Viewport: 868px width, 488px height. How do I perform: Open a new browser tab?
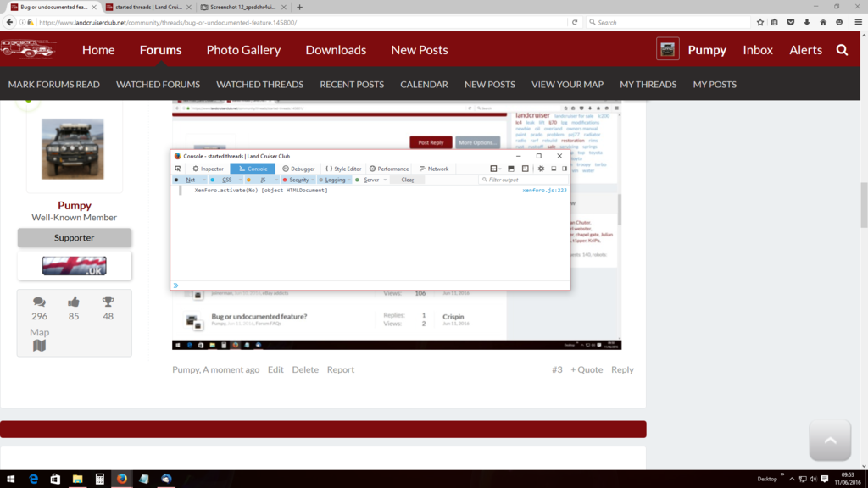[299, 7]
